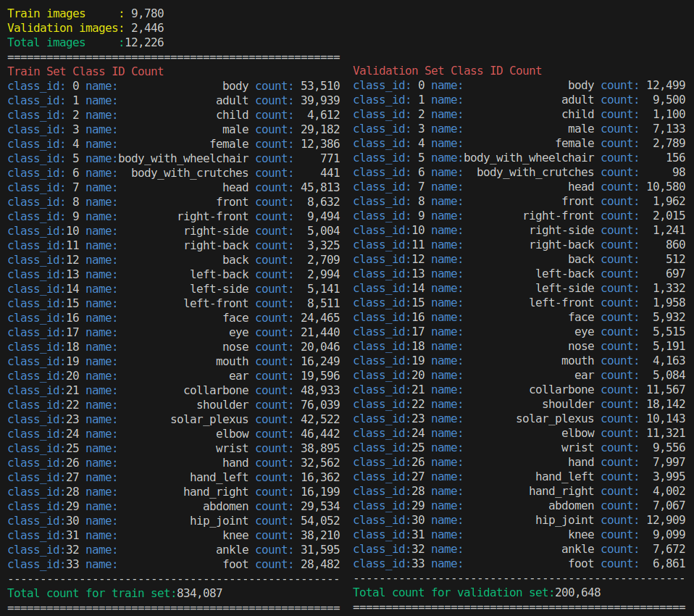This screenshot has width=694, height=616.
Task: Click the total images value 12,226
Action: (144, 43)
